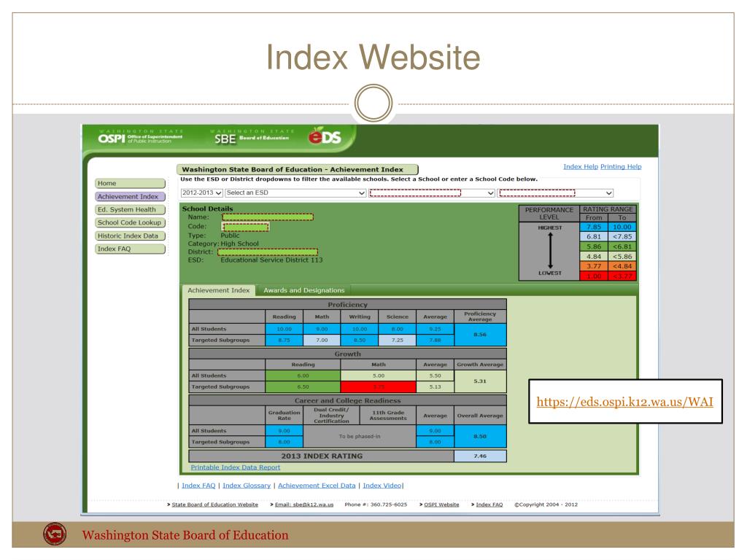Open Printable Index Data Report link

[236, 467]
